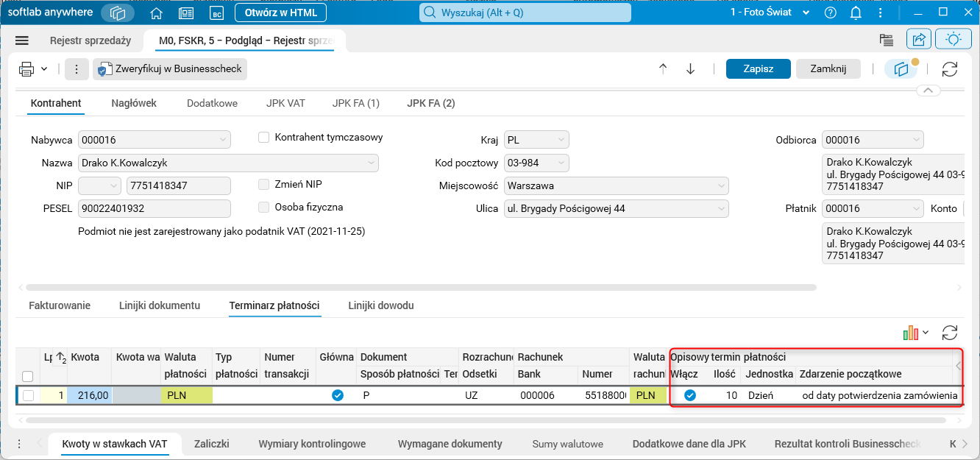Click the Kwota cell 216,00
Image resolution: width=980 pixels, height=460 pixels.
point(89,395)
